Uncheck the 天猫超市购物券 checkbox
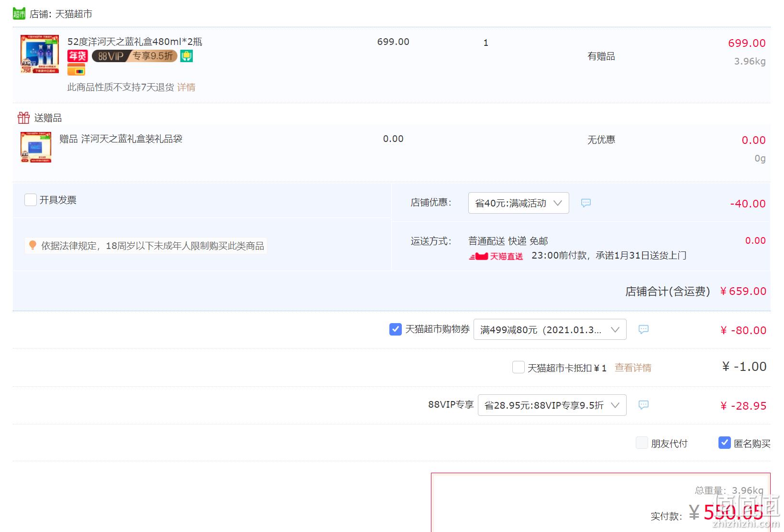 (x=396, y=329)
